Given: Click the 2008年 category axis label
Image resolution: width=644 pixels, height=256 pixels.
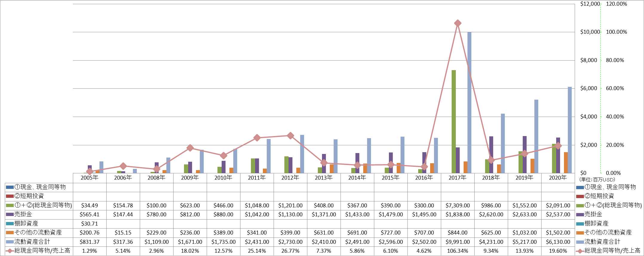Looking at the screenshot, I should (157, 178).
